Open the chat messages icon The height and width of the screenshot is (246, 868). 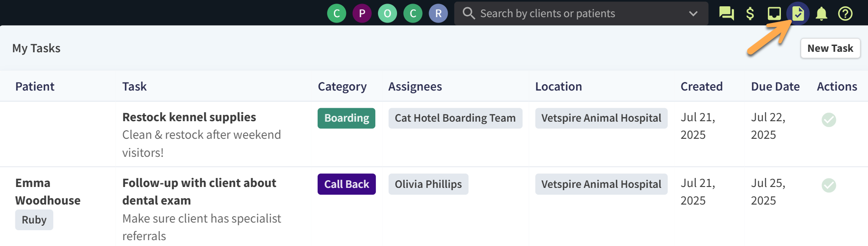point(726,14)
